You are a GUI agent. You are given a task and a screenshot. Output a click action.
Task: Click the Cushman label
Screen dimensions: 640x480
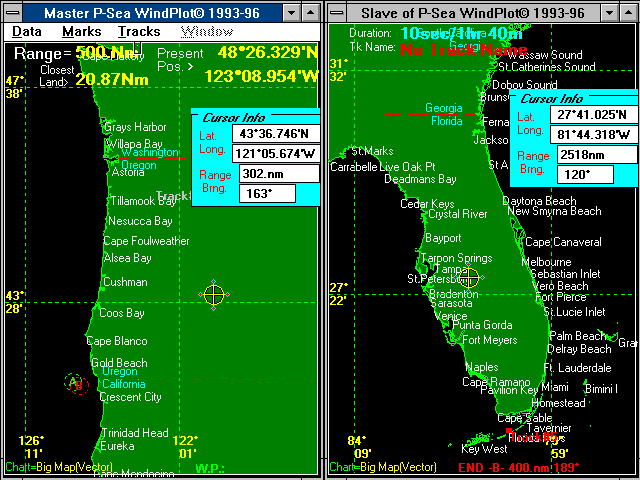click(125, 282)
